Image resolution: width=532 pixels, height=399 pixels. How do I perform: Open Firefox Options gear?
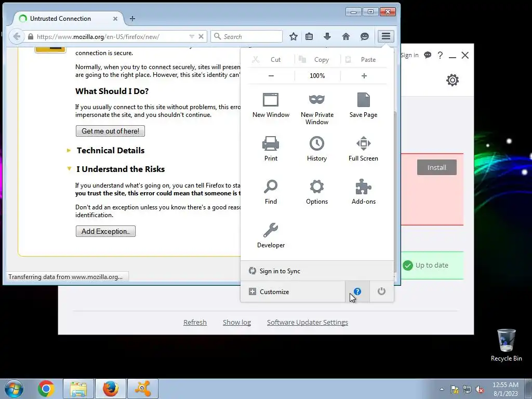317,192
